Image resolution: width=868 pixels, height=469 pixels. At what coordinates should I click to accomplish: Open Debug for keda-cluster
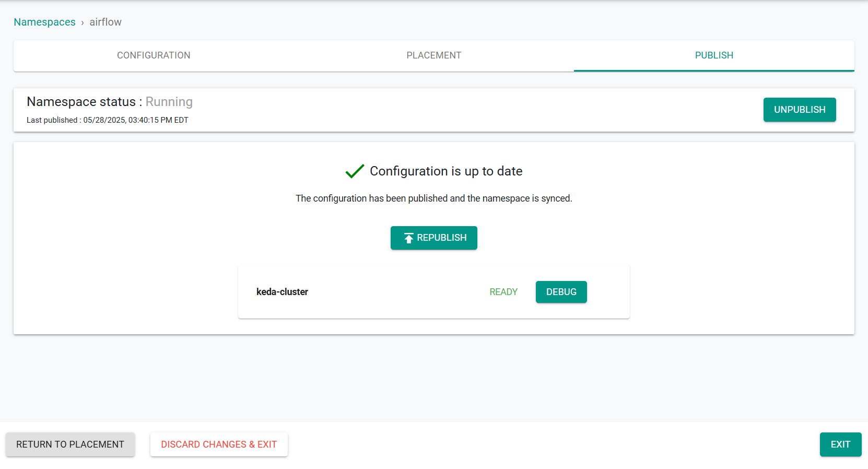point(561,292)
